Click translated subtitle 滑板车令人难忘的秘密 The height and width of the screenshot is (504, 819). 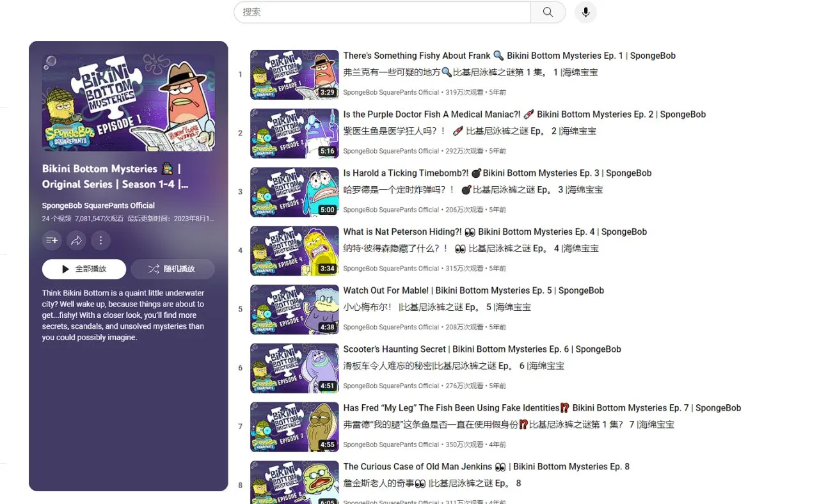454,366
